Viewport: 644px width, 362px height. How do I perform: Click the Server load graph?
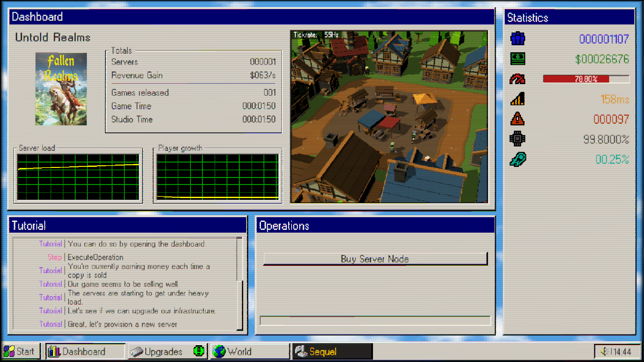[78, 177]
